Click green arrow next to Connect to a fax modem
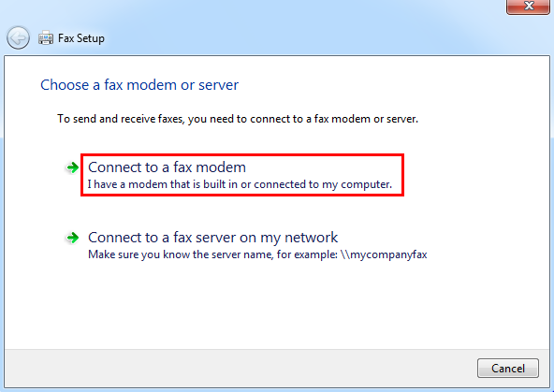The height and width of the screenshot is (392, 554). point(72,167)
